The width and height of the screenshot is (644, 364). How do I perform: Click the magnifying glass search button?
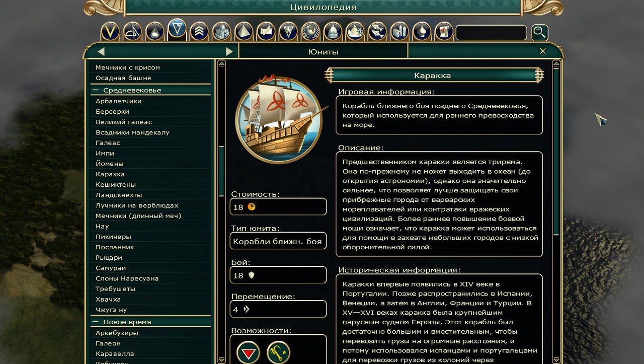pos(540,33)
